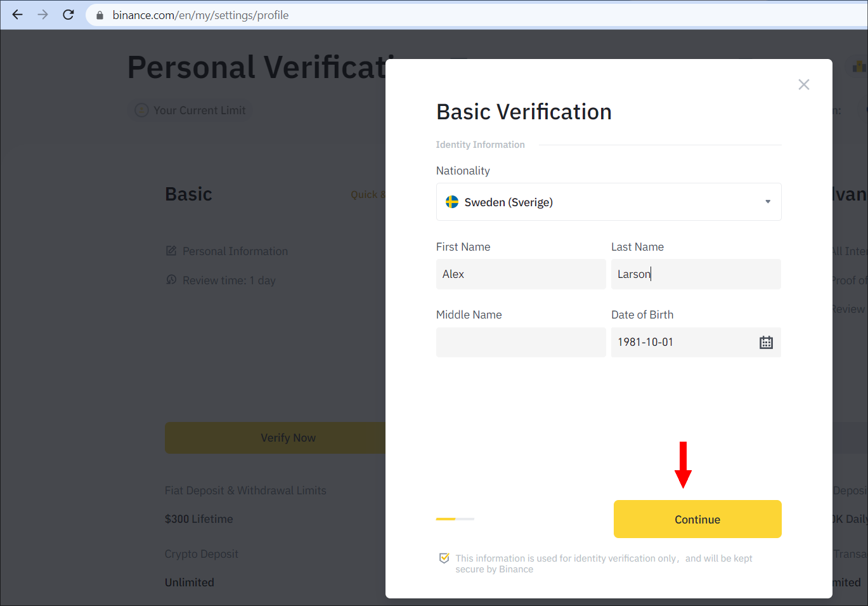The height and width of the screenshot is (606, 868).
Task: Click the 'Personal Information' text
Action: tap(235, 251)
